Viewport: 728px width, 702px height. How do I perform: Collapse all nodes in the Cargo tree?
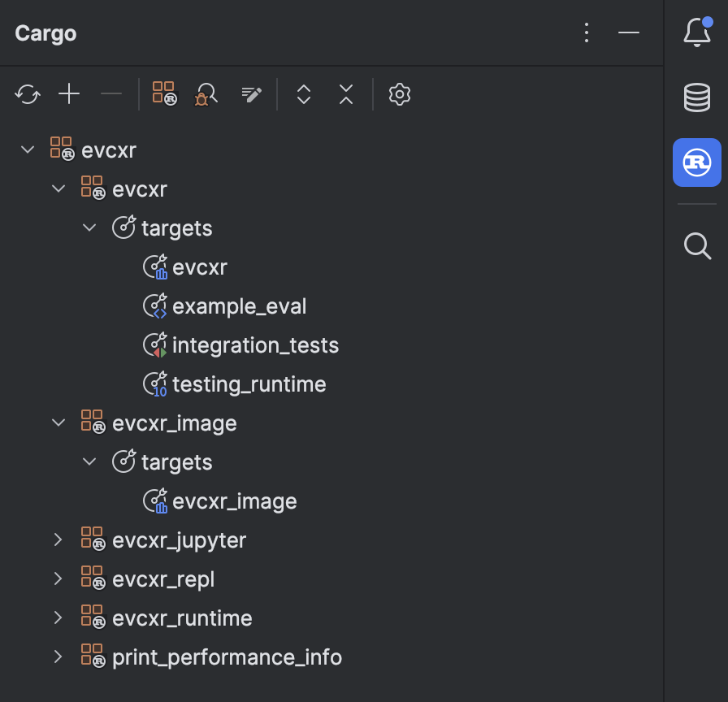point(345,94)
